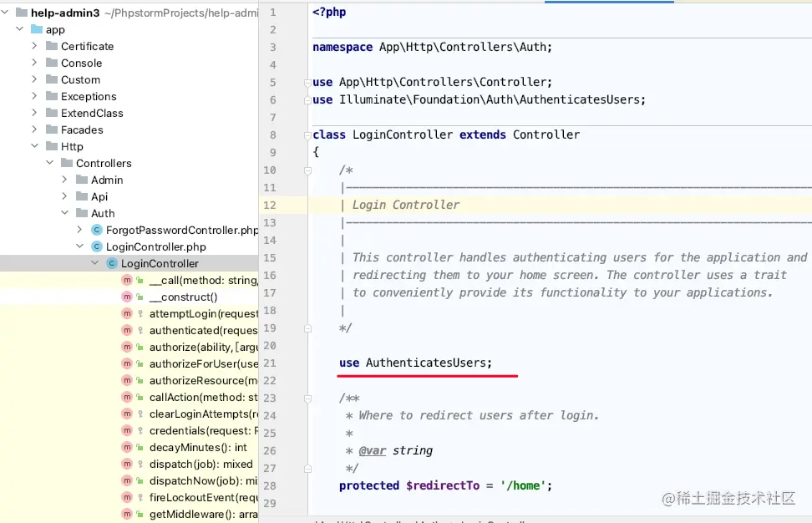
Task: Click the fold end marker at line 19
Action: (x=307, y=328)
